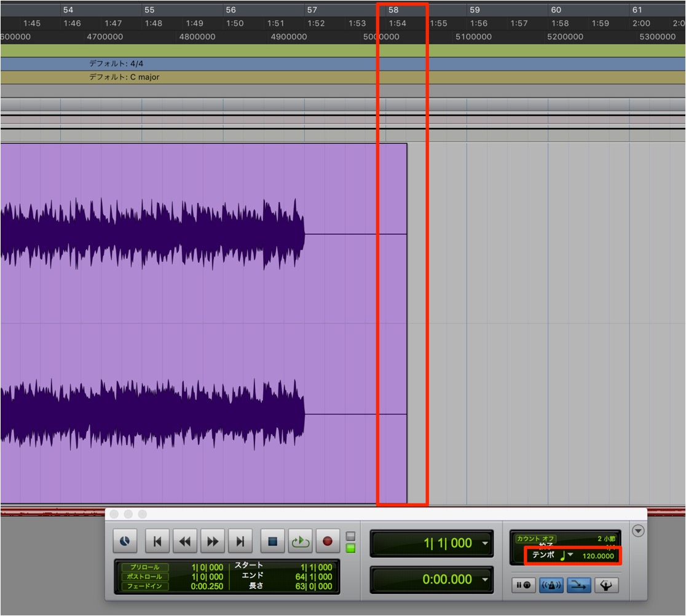Click the red Record button
Screen dimensions: 686x616
point(328,541)
